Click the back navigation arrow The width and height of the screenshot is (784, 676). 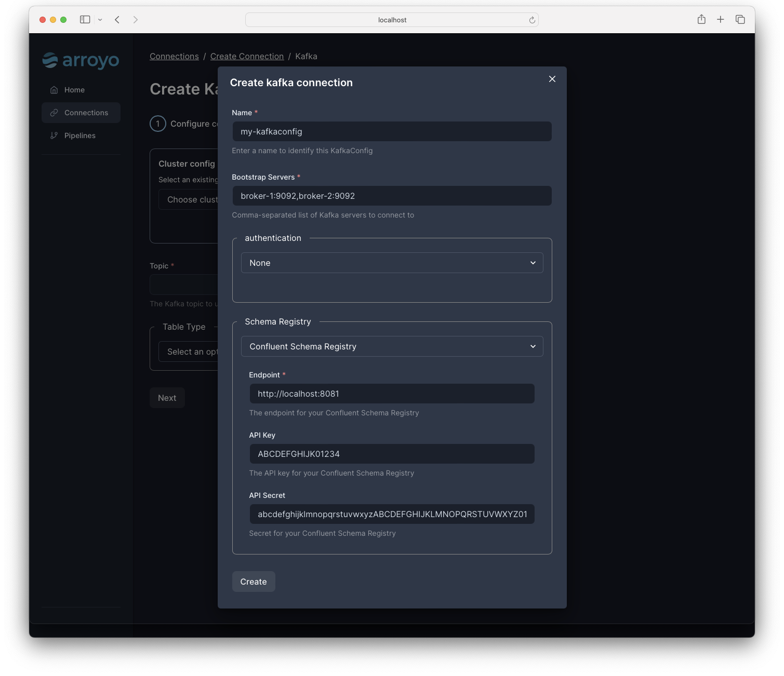click(117, 19)
